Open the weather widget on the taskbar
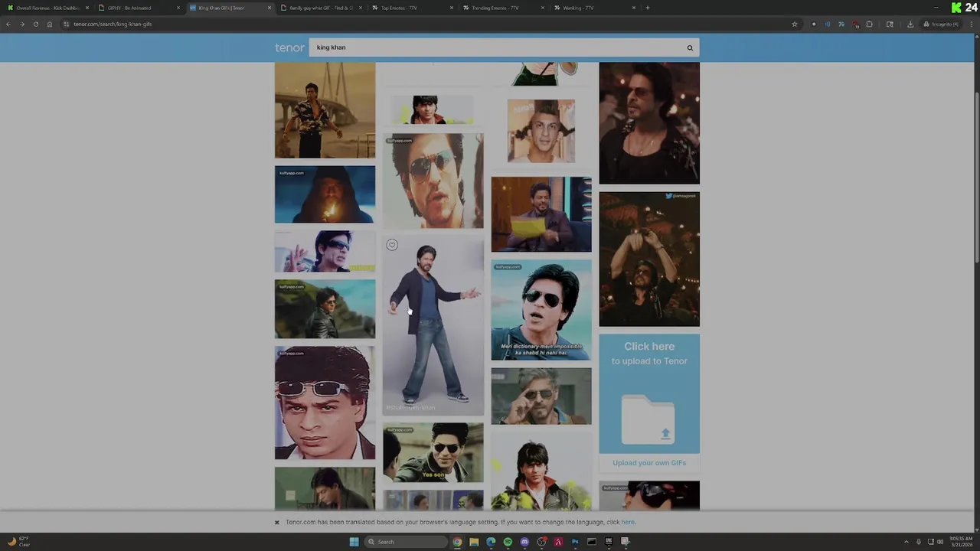Image resolution: width=980 pixels, height=551 pixels. [18, 542]
